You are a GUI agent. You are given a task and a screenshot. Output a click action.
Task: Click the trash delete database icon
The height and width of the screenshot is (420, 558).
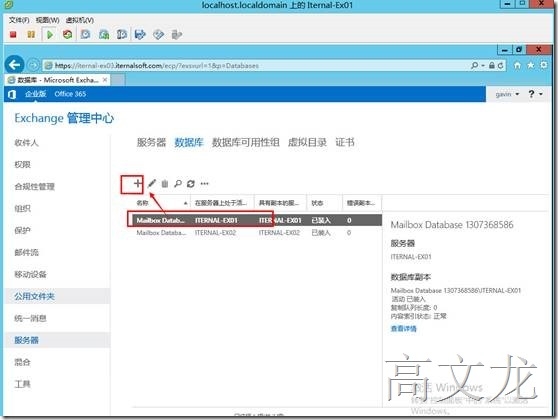coord(165,184)
